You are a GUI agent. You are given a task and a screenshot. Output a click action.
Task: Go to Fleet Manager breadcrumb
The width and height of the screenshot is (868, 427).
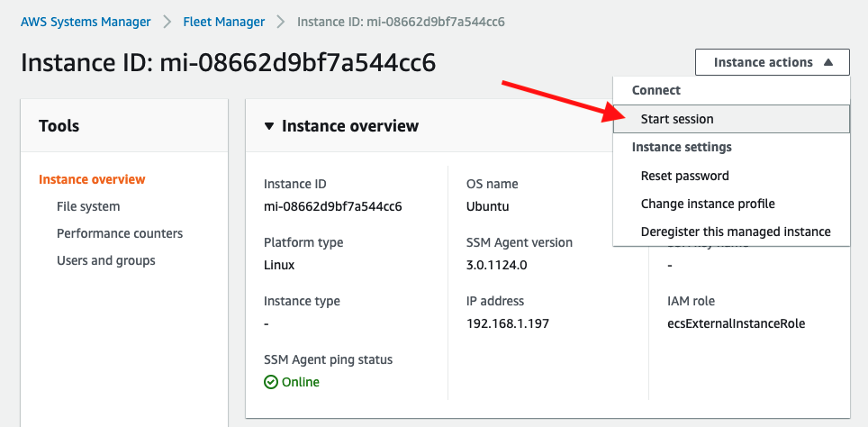pos(224,22)
